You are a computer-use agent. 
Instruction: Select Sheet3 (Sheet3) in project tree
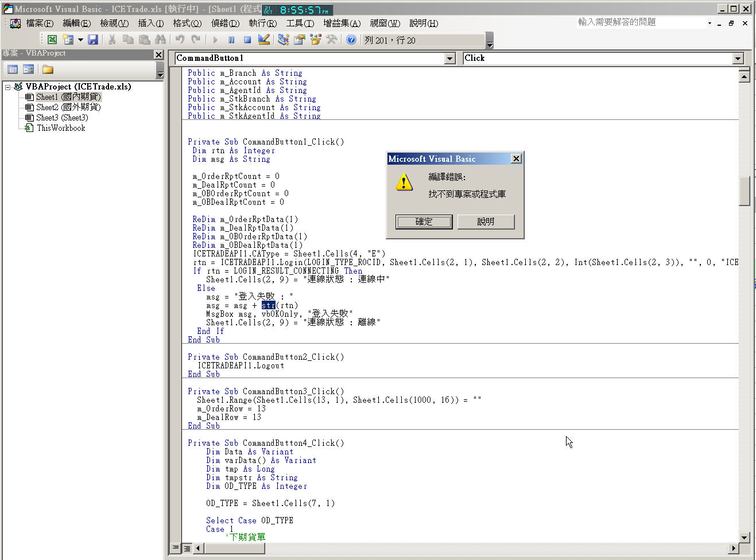pyautogui.click(x=62, y=118)
